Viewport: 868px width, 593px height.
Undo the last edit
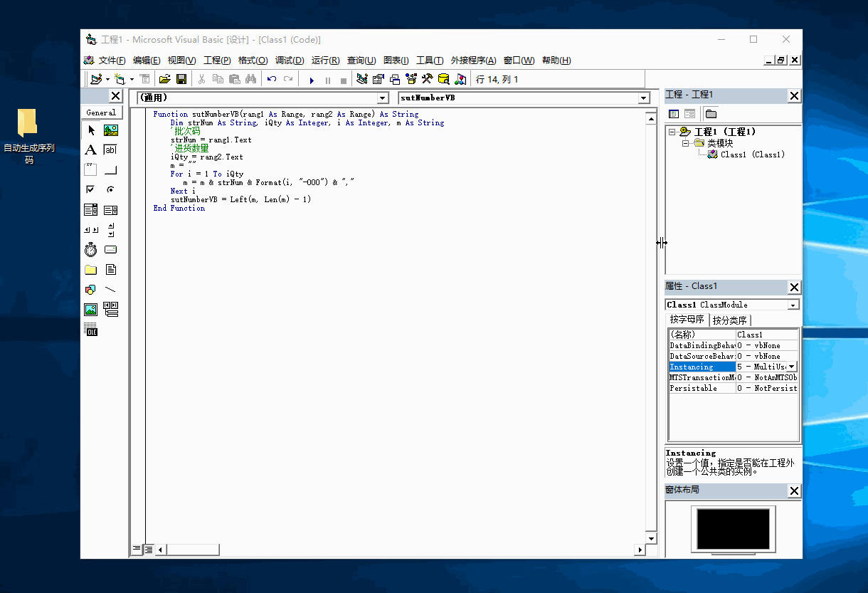click(x=271, y=79)
